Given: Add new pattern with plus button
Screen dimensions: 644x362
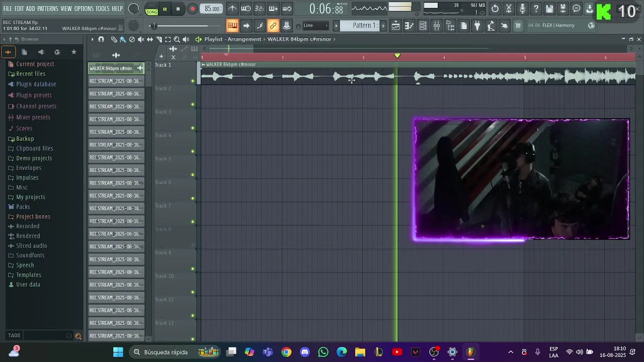Looking at the screenshot, I should 383,26.
